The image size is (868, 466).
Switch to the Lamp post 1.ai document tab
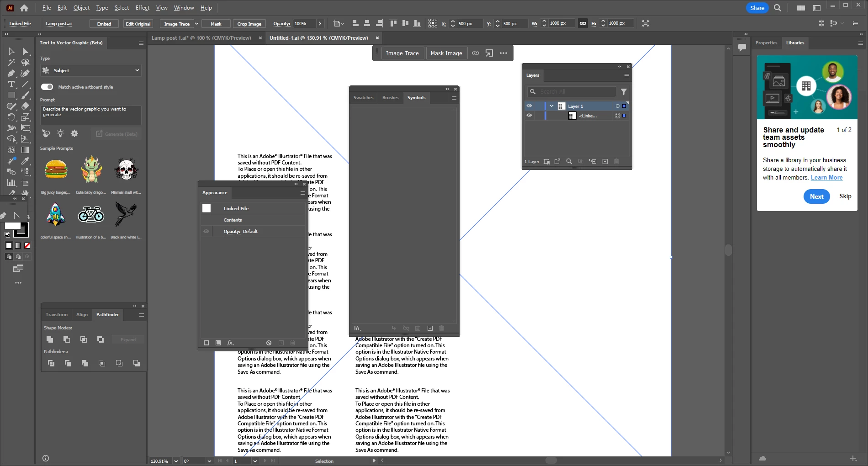201,38
